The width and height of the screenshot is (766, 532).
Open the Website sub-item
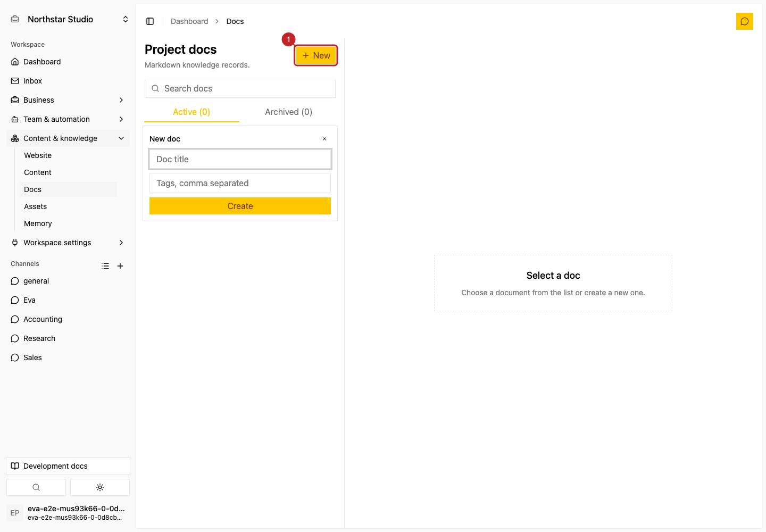coord(68,155)
